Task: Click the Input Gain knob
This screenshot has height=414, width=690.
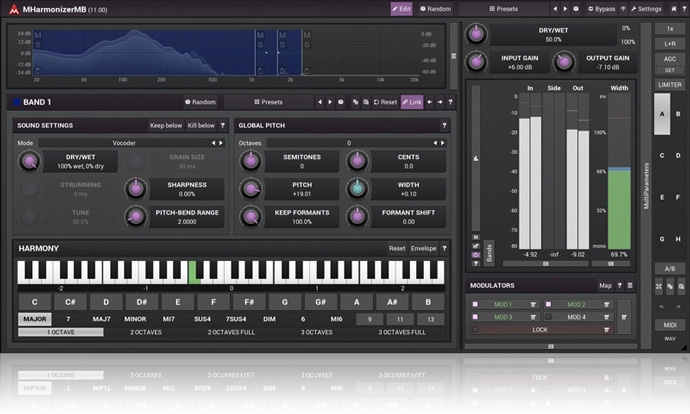Action: pyautogui.click(x=479, y=62)
